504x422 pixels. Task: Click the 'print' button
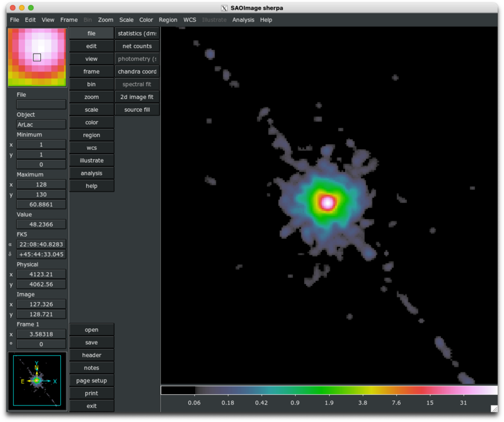91,393
